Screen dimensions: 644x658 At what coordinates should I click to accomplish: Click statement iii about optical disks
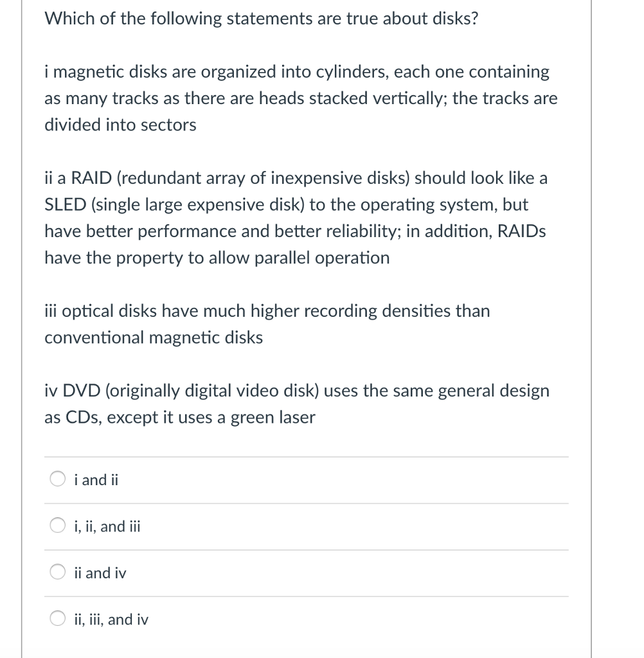point(267,324)
